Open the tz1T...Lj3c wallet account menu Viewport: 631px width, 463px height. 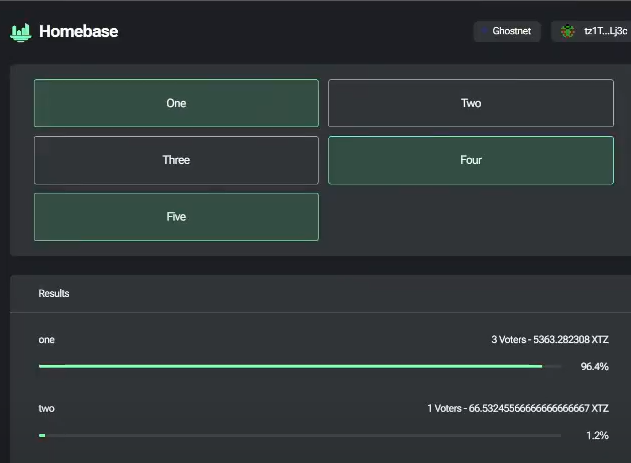pyautogui.click(x=592, y=32)
